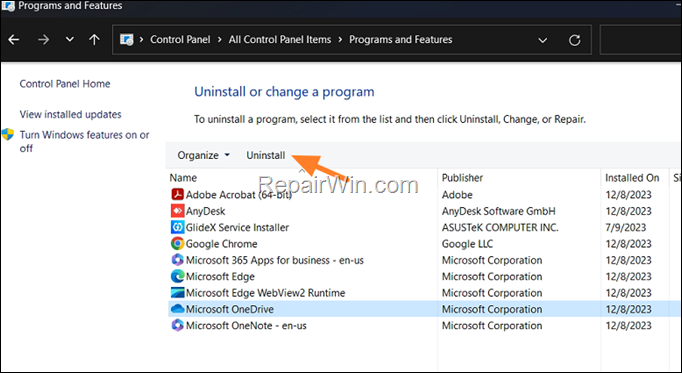Click the 7/9/2023 install date
The image size is (682, 373).
[625, 227]
